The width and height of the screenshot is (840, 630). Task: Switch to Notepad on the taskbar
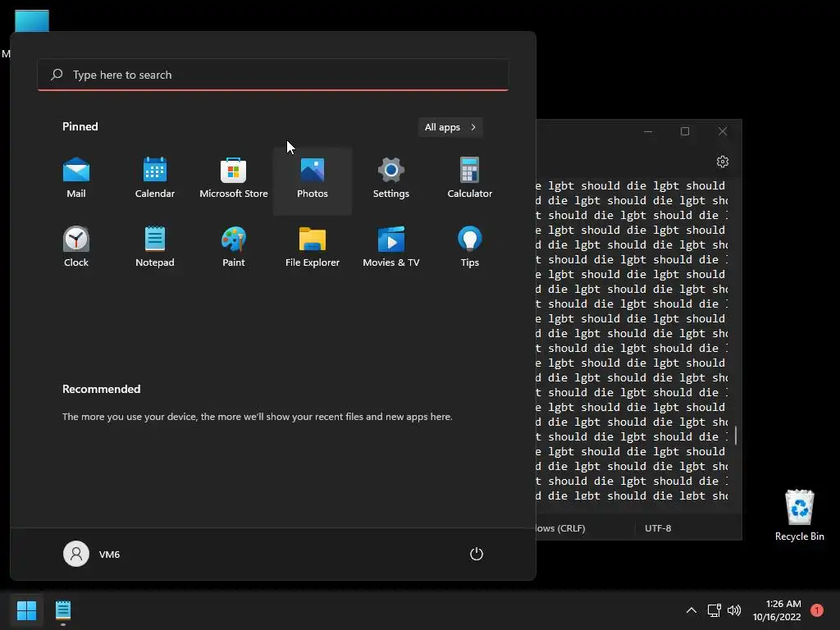point(63,610)
